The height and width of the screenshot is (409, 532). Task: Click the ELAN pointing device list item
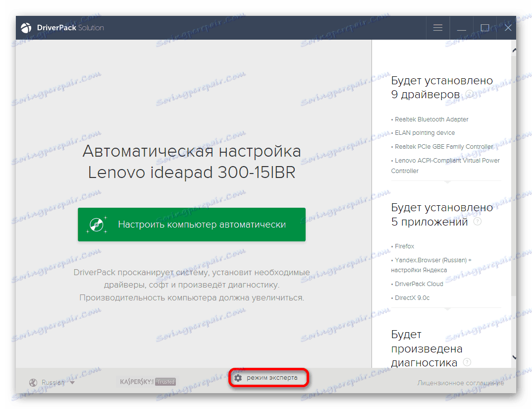point(424,132)
